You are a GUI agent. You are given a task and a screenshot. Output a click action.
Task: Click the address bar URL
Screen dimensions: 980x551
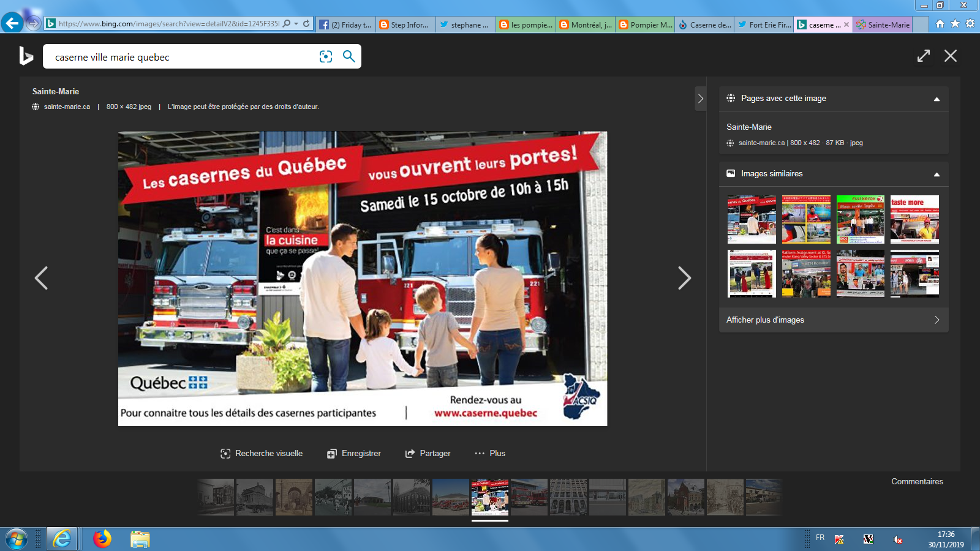(x=168, y=24)
